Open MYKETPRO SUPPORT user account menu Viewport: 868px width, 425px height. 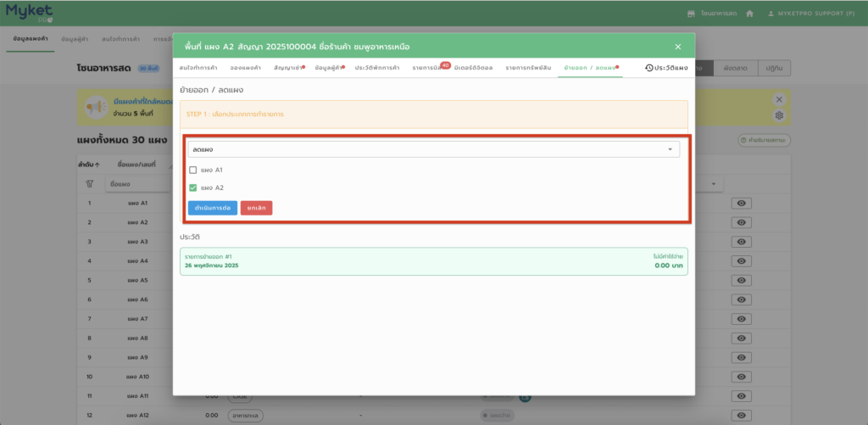click(x=810, y=14)
